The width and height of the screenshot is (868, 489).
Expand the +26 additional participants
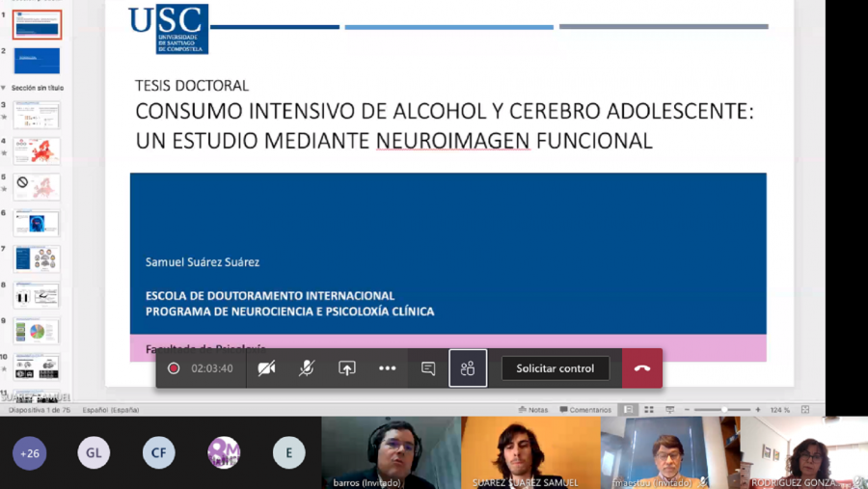(30, 452)
